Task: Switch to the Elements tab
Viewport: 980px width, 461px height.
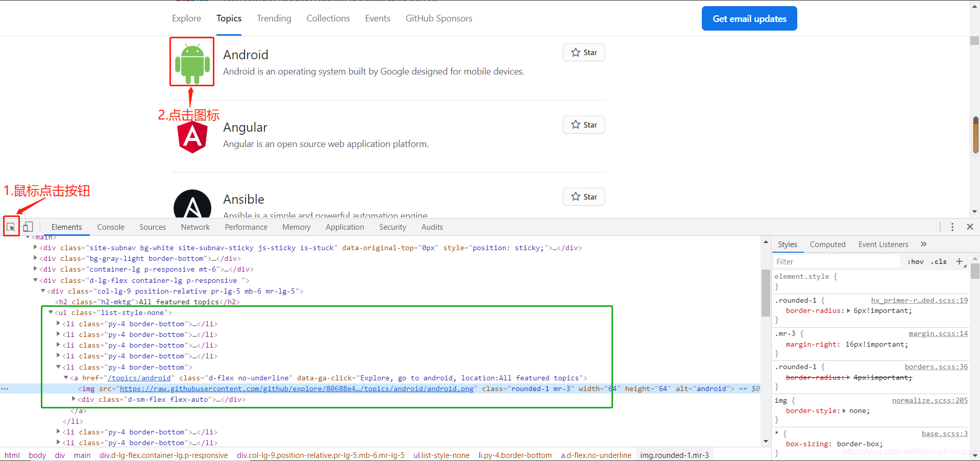Action: (x=66, y=227)
